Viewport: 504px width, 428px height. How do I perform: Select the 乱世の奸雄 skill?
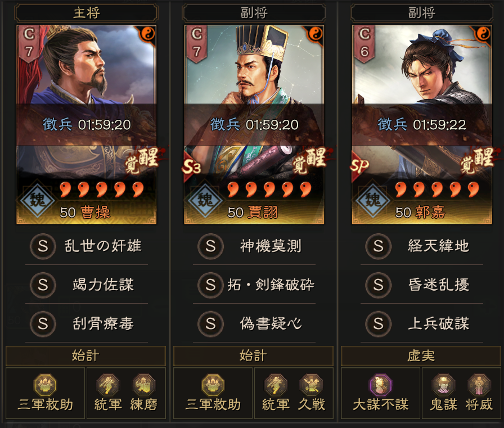click(x=87, y=246)
